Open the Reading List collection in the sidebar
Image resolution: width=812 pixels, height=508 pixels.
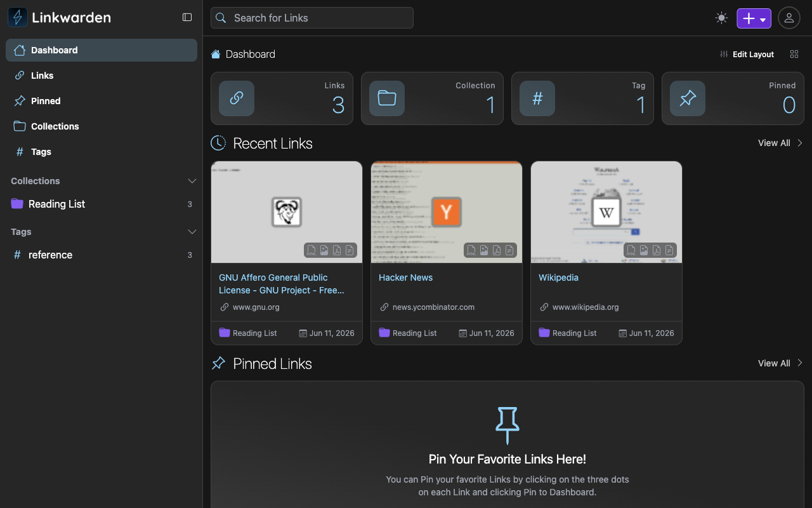click(101, 204)
